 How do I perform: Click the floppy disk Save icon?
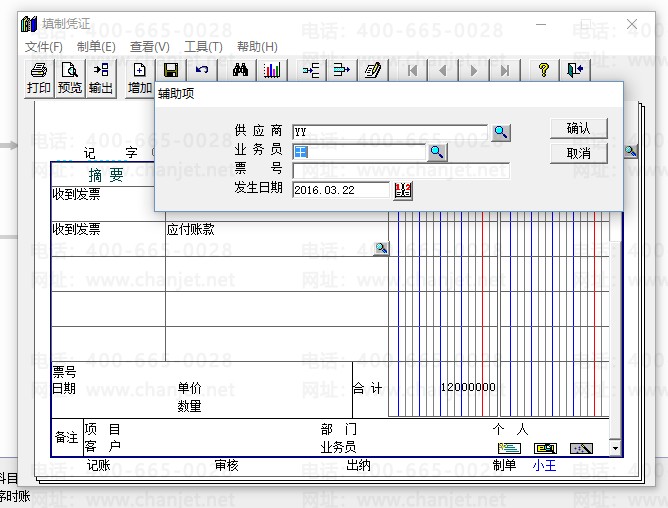point(171,70)
